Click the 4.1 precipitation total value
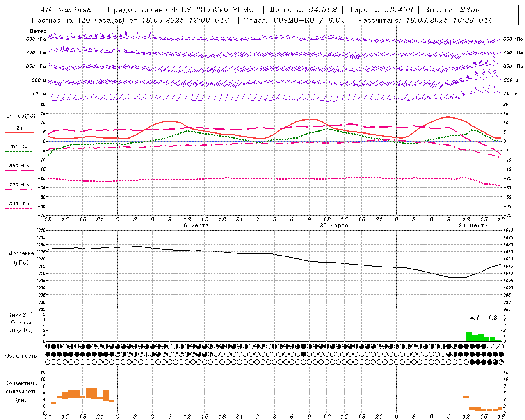The height and width of the screenshot is (420, 525). [x=475, y=317]
